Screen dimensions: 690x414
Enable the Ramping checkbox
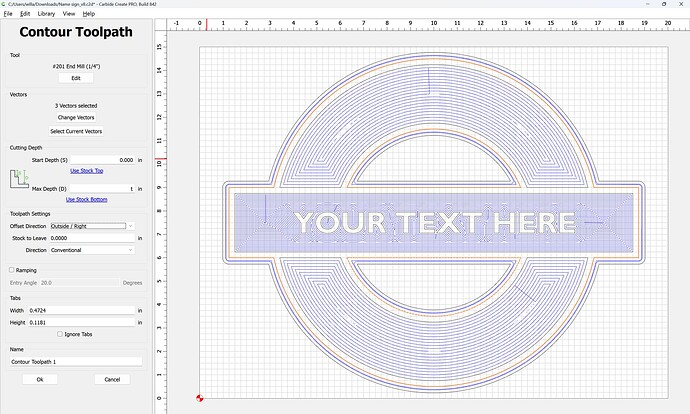12,269
